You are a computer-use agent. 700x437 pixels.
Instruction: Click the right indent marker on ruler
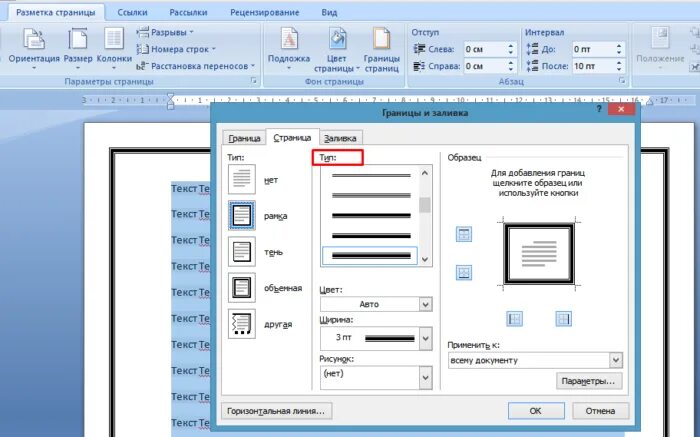tap(650, 102)
